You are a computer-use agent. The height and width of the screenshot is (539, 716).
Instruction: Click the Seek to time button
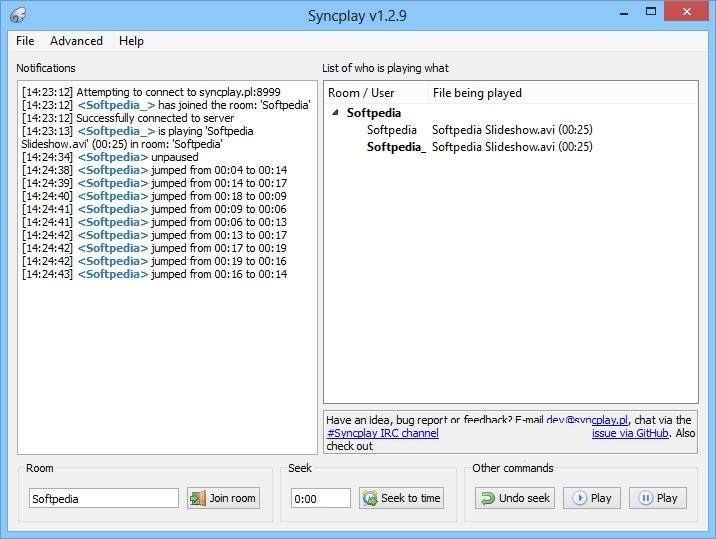click(x=401, y=498)
